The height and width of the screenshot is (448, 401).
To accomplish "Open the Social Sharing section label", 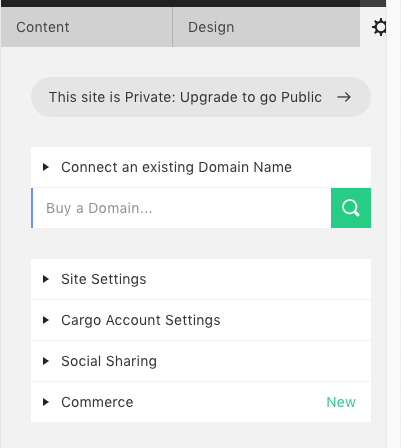I will (x=109, y=361).
